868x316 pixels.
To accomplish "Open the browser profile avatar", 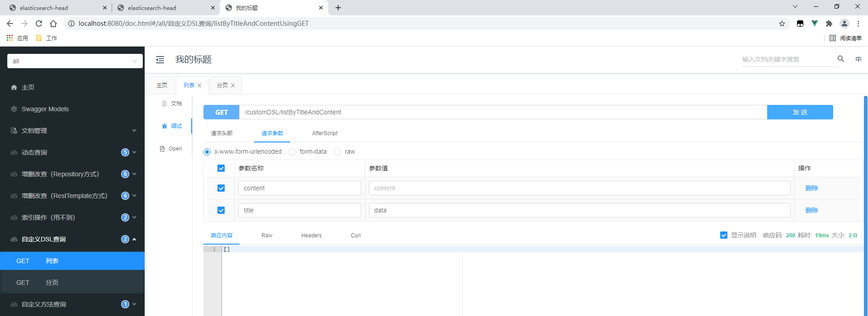I will tap(844, 24).
